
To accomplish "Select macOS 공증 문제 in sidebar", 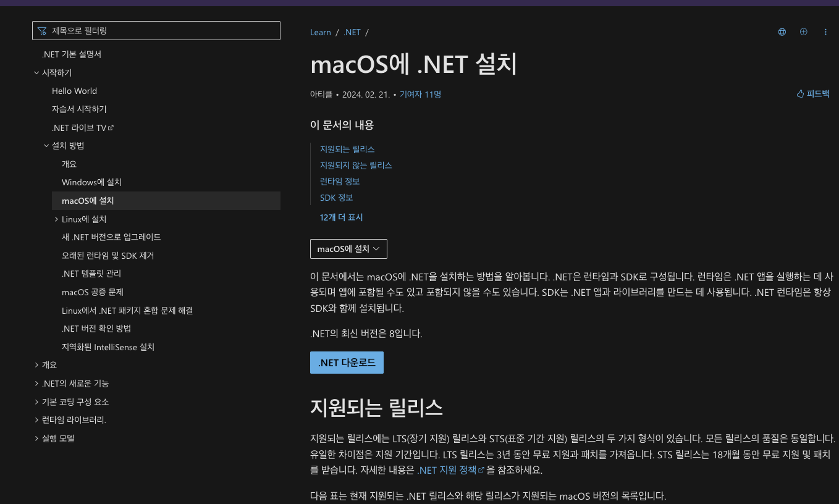I will [x=93, y=292].
